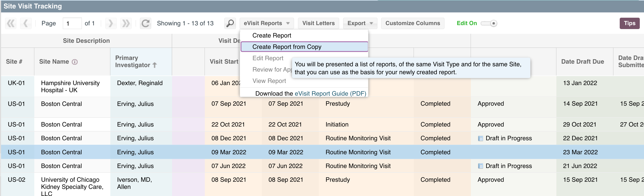Go to previous page arrow icon
The width and height of the screenshot is (644, 196).
tap(26, 24)
